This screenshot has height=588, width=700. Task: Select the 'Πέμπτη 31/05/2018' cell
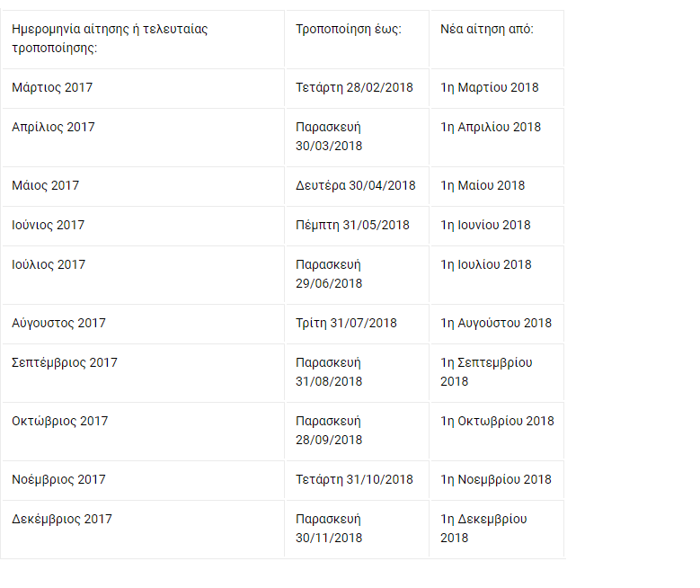[x=352, y=225]
